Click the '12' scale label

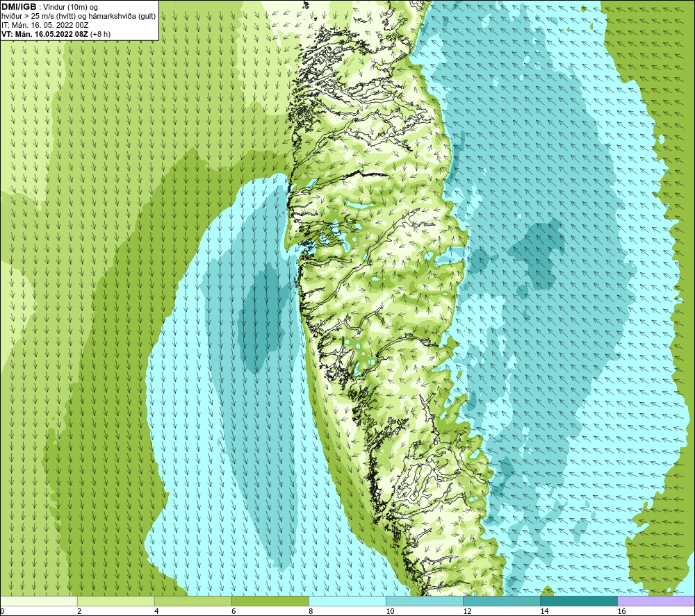[x=467, y=612]
